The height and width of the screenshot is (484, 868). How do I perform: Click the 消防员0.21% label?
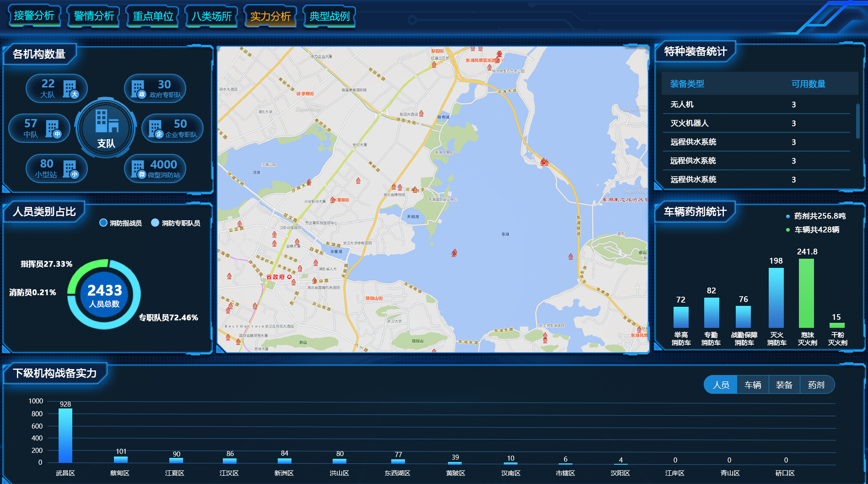32,292
